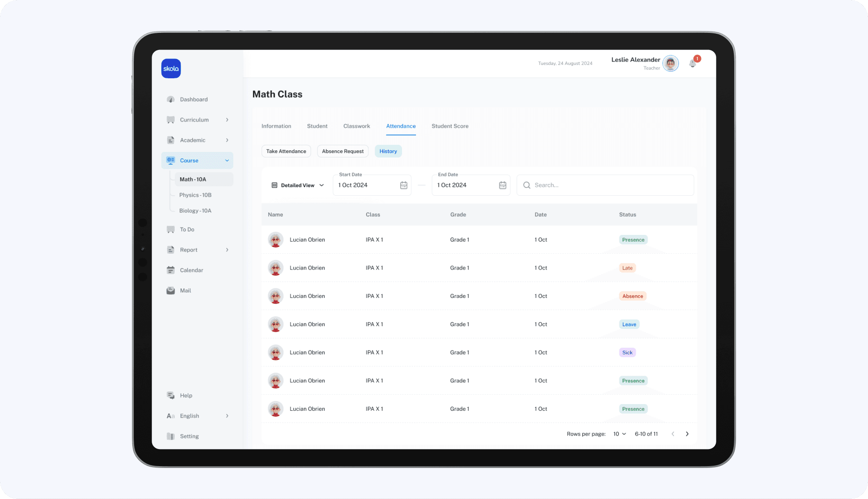Image resolution: width=868 pixels, height=499 pixels.
Task: Click Leslie Alexander's profile avatar
Action: pos(670,63)
